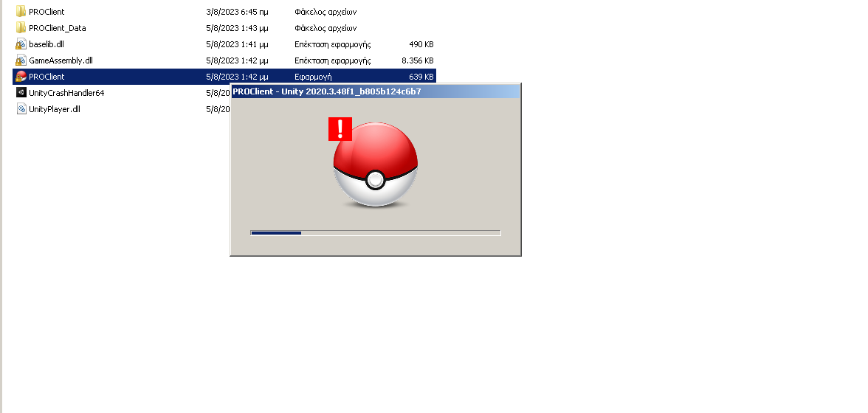Click the 8.356 KB size value
Image resolution: width=868 pixels, height=413 pixels.
click(418, 60)
